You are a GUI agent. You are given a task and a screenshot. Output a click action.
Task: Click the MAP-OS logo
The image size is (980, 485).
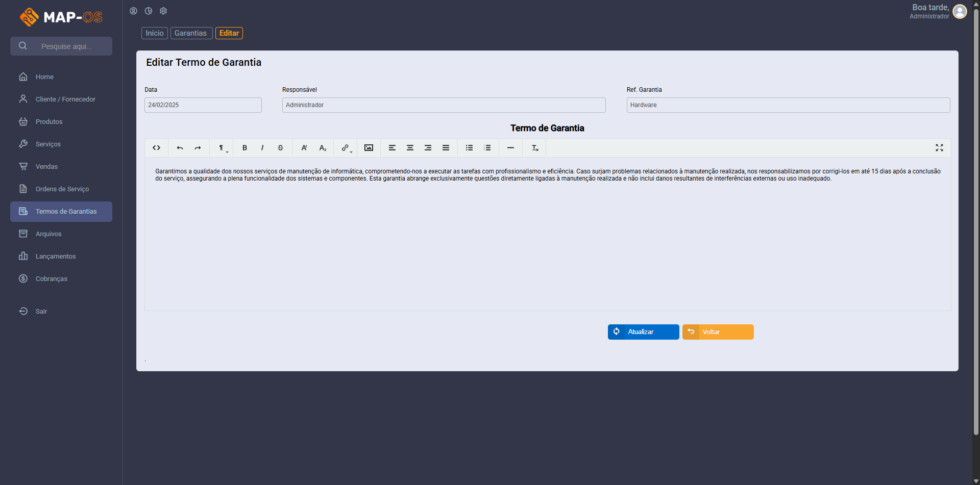[x=61, y=17]
